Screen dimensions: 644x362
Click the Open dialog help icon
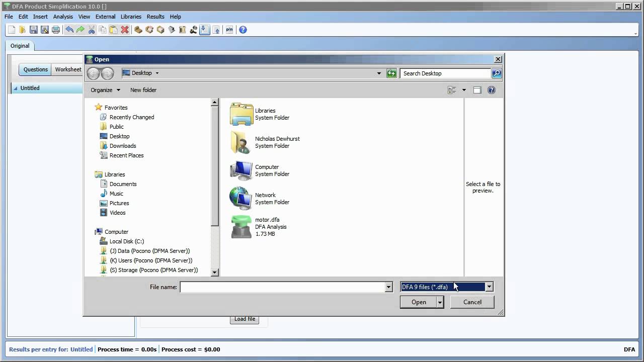492,90
